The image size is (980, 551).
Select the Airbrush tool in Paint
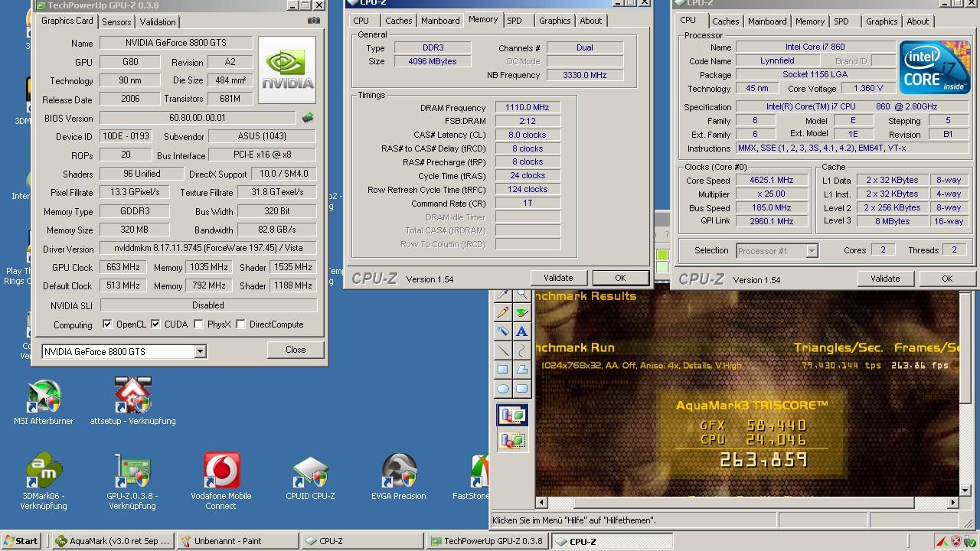[503, 331]
